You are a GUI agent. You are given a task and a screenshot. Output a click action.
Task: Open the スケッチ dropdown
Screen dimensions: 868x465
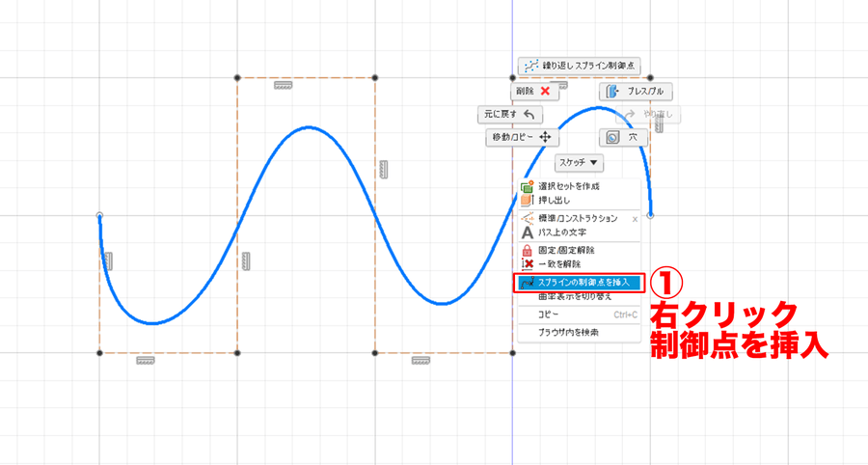[x=579, y=163]
